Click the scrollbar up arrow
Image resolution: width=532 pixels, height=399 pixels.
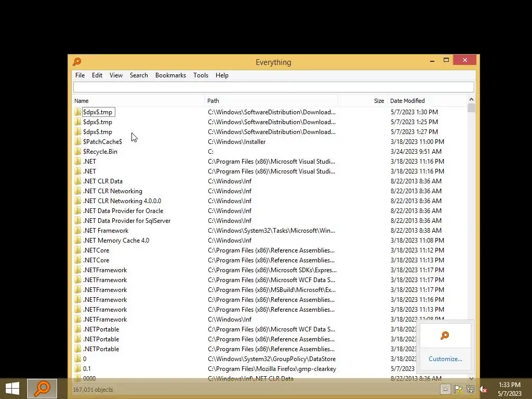coord(471,99)
